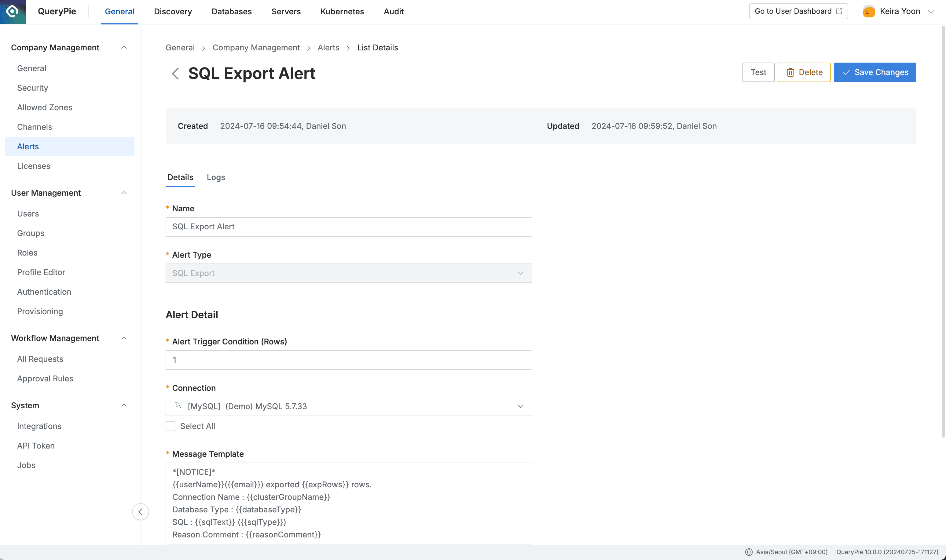The height and width of the screenshot is (560, 946).
Task: Click inside the Name input field
Action: coord(348,227)
